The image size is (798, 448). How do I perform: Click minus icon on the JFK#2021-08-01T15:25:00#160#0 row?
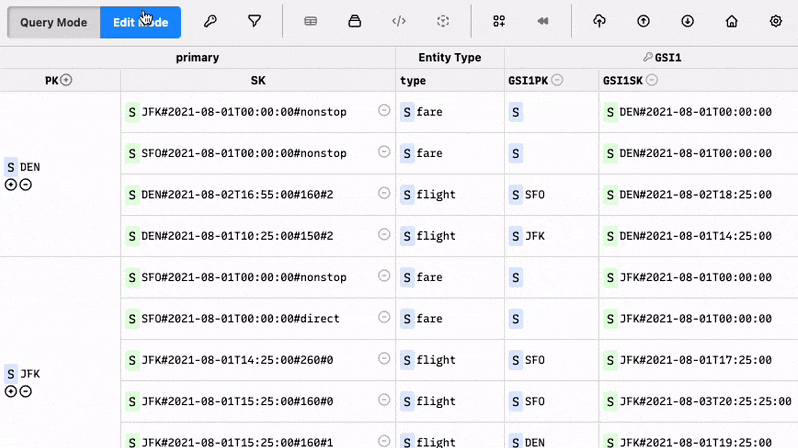(x=384, y=400)
